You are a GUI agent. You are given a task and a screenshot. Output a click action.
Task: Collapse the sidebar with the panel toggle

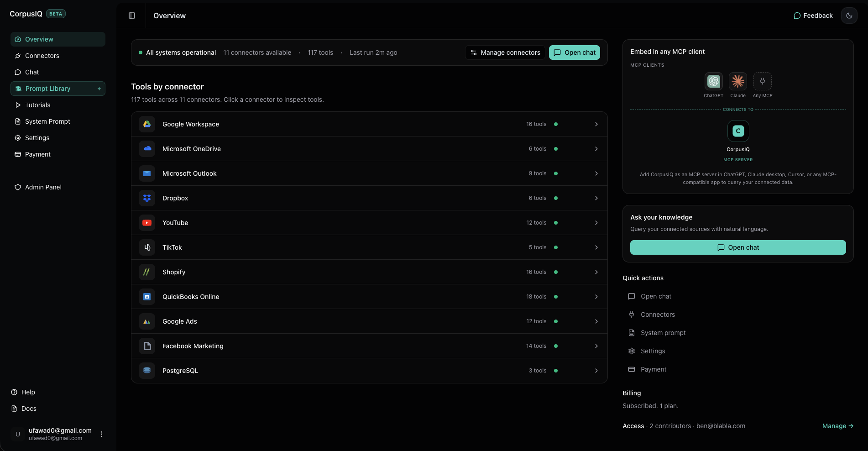click(132, 16)
